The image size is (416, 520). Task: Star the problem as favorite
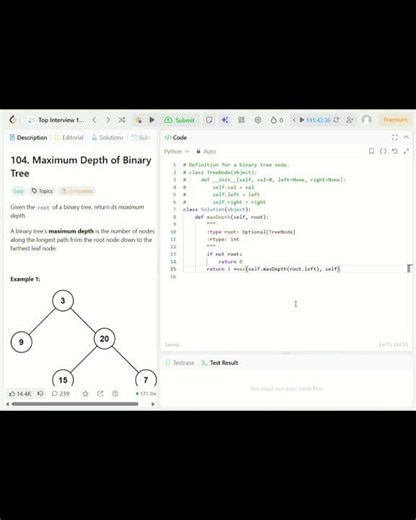(85, 394)
